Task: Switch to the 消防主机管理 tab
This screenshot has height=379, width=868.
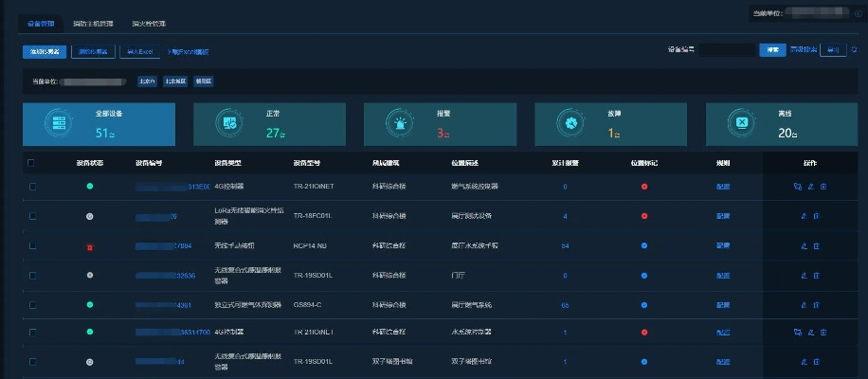Action: [93, 22]
